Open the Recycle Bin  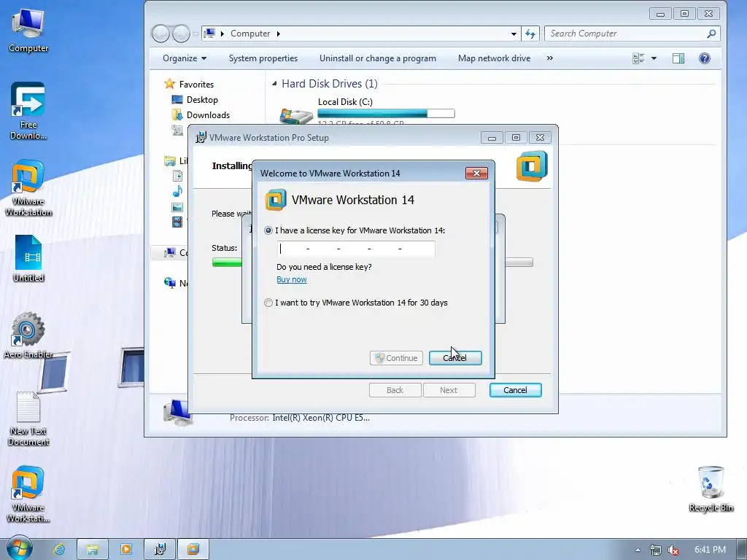tap(711, 489)
